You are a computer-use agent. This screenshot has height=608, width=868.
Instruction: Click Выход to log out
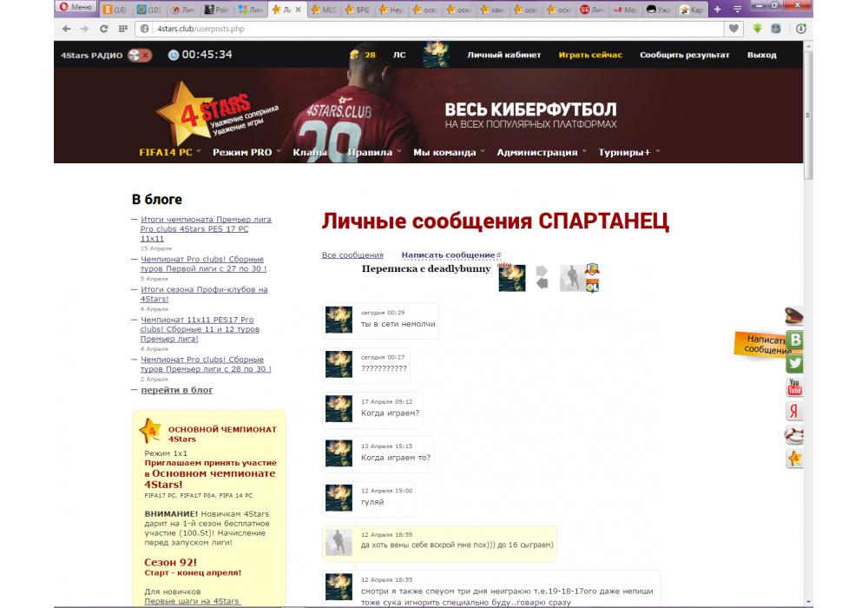click(762, 55)
